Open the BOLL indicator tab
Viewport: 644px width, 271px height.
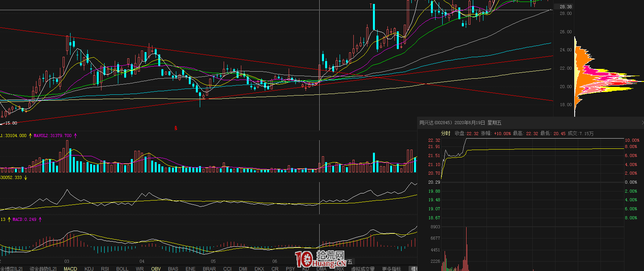(122, 269)
